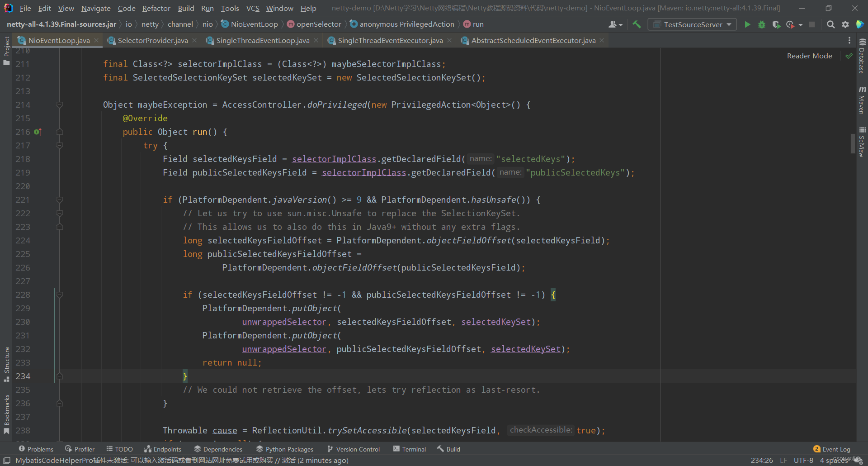The width and height of the screenshot is (868, 466).
Task: Click the stop process square icon
Action: (x=812, y=24)
